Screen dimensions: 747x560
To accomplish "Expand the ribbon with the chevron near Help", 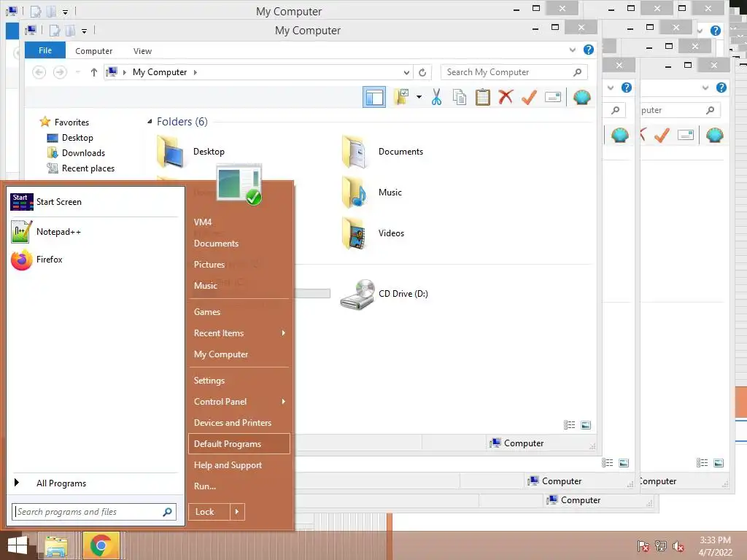I will (572, 50).
